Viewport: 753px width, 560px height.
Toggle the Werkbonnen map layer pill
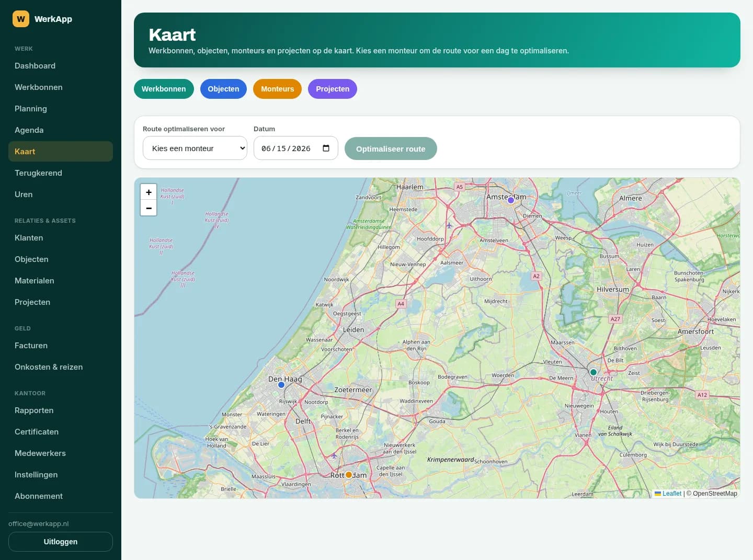point(164,89)
